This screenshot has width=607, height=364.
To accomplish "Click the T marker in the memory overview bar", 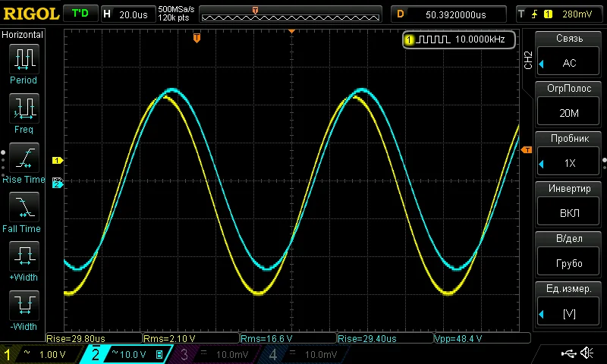I will [x=255, y=10].
